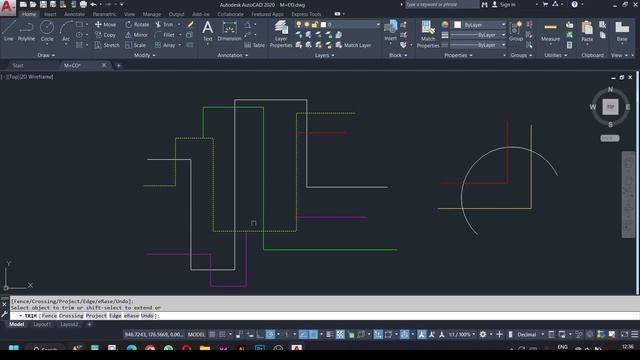Choose Crossing option in command line
The width and height of the screenshot is (640, 360).
(x=71, y=316)
